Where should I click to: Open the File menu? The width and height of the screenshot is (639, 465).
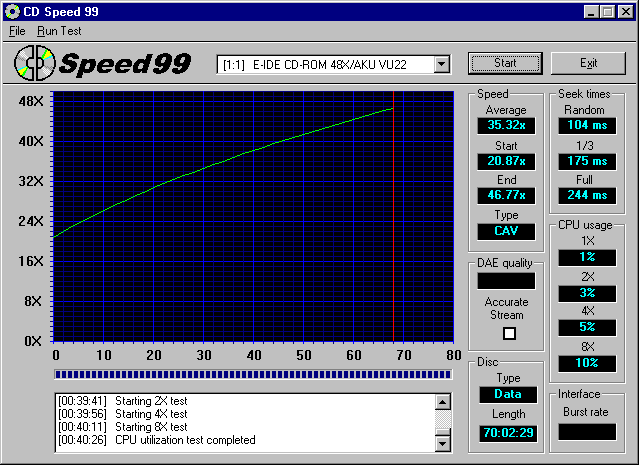point(17,31)
